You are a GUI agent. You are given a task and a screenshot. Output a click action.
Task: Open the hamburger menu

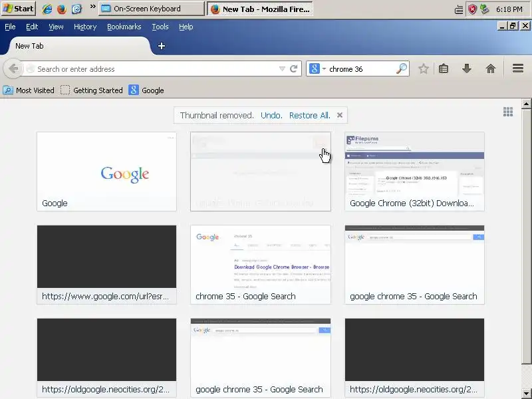pyautogui.click(x=518, y=68)
